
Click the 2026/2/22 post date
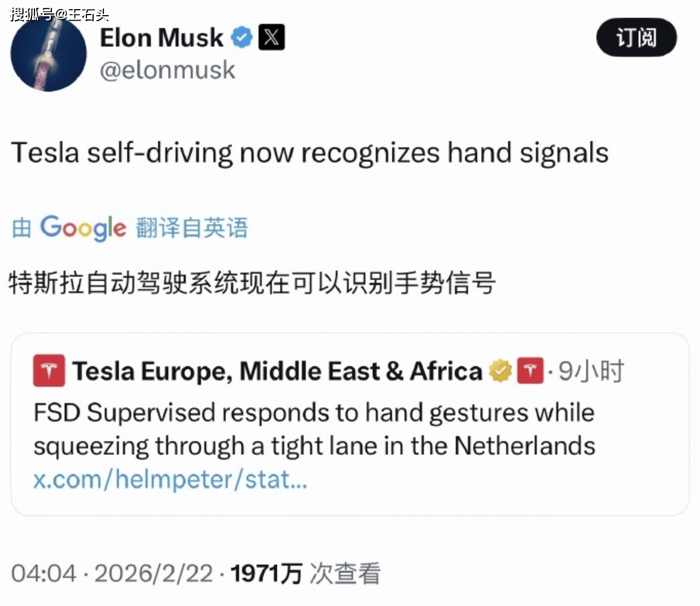click(154, 573)
